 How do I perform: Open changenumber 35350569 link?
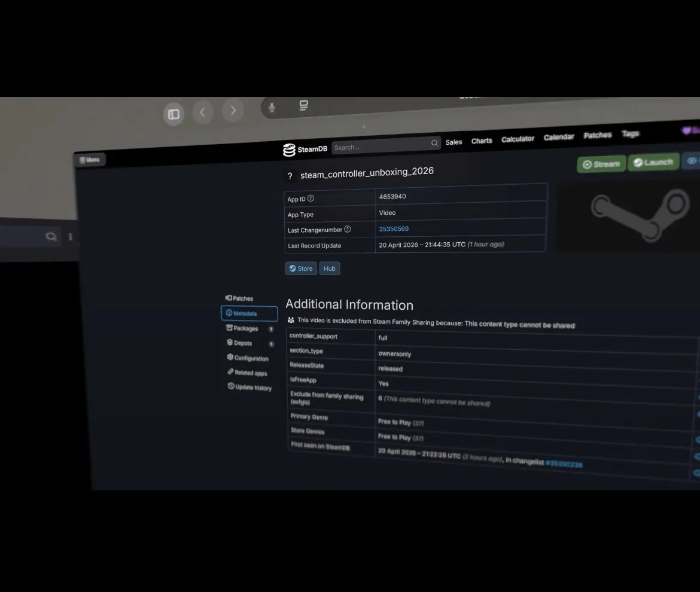click(393, 228)
